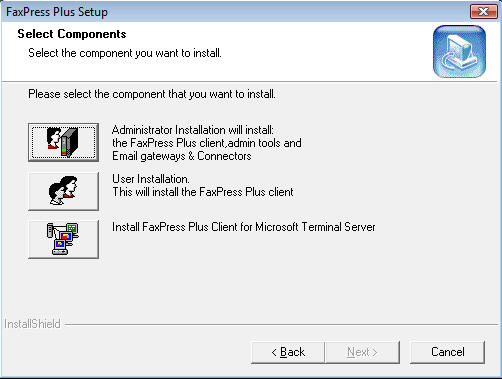Cancel the FaxPress Plus setup
This screenshot has height=379, width=502.
coord(447,352)
